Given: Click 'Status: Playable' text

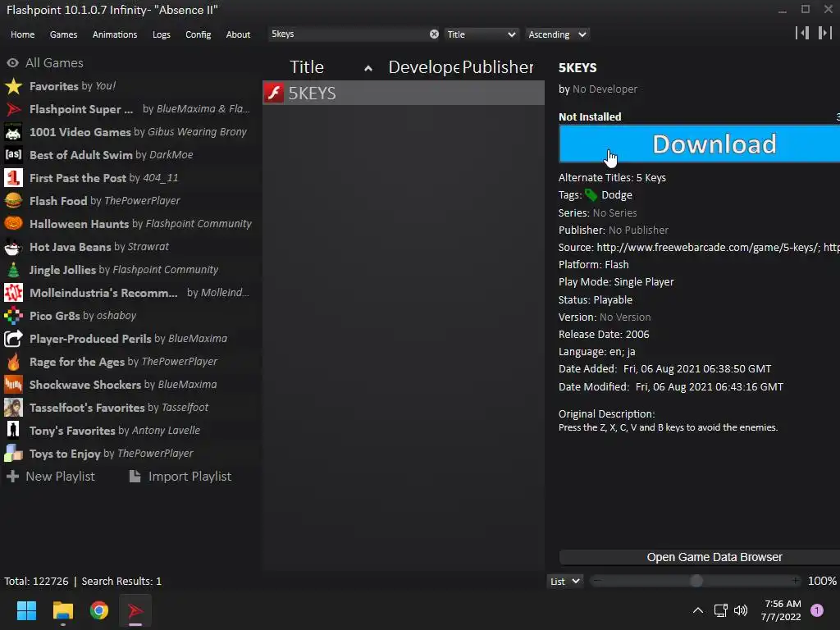Looking at the screenshot, I should [596, 300].
